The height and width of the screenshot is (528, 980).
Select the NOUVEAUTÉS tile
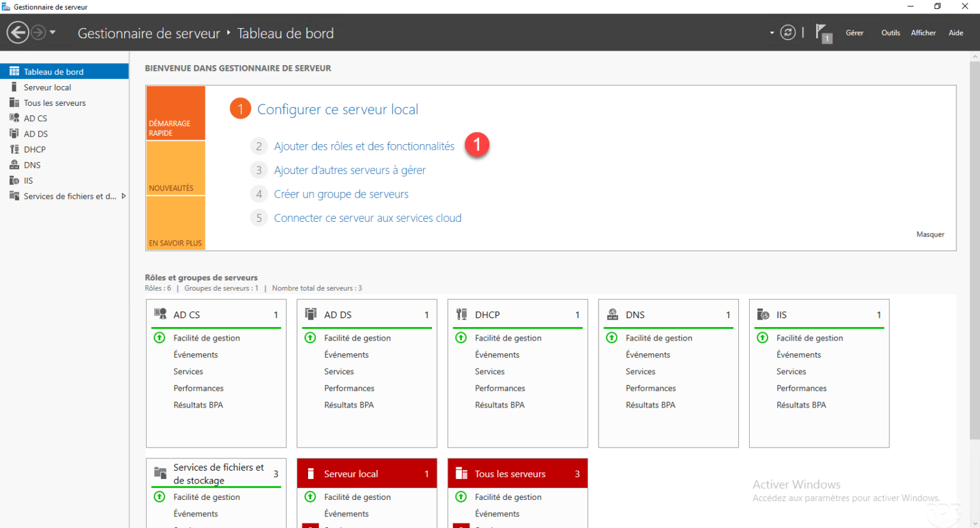(175, 168)
